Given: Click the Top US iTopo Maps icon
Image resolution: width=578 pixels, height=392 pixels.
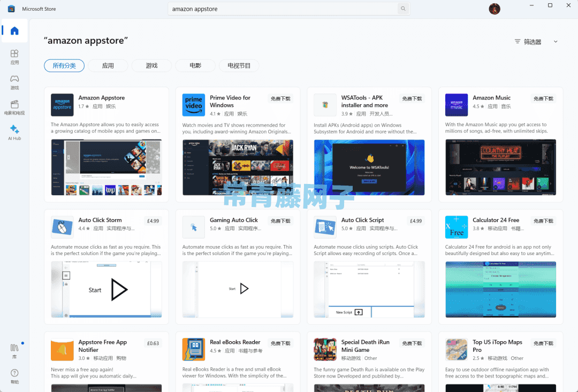Looking at the screenshot, I should pyautogui.click(x=457, y=349).
